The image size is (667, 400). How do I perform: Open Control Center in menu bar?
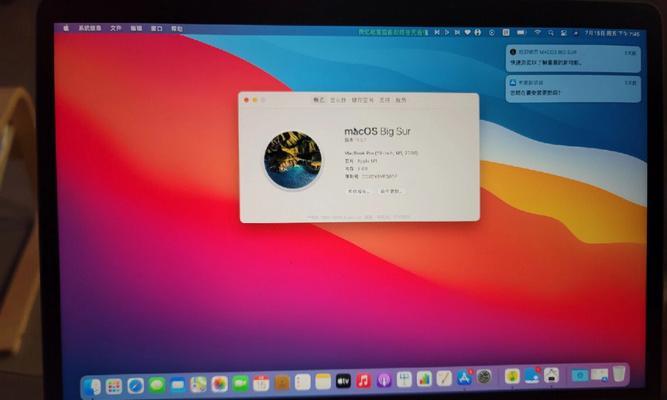pos(564,33)
